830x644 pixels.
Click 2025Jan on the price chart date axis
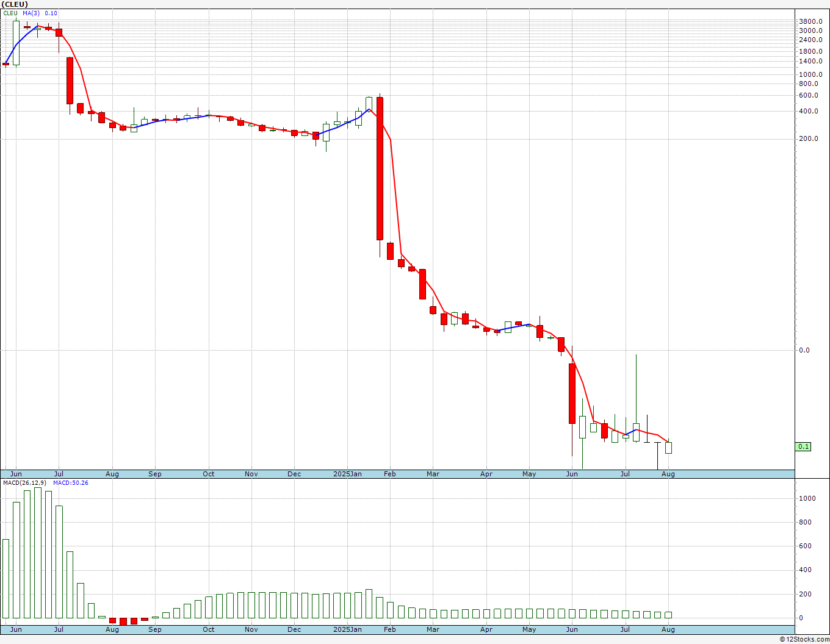(347, 474)
